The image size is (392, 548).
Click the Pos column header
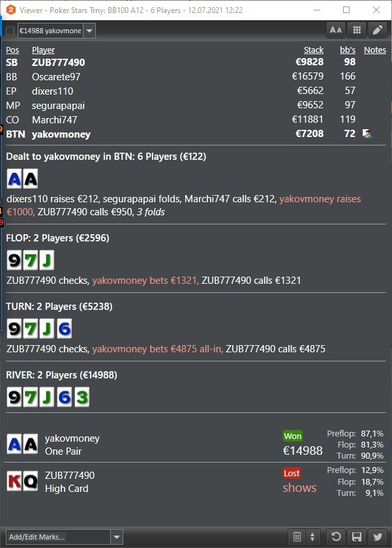[x=12, y=50]
